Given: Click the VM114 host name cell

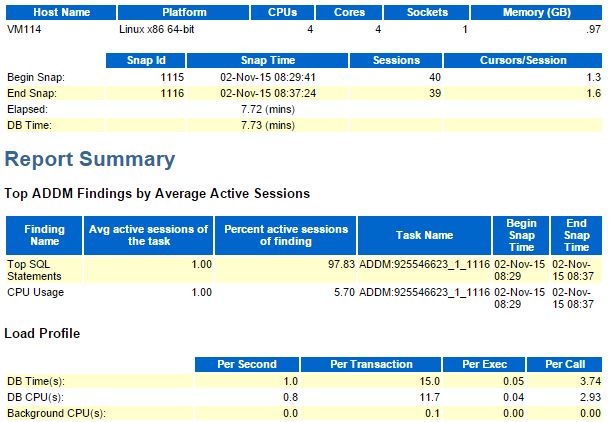Looking at the screenshot, I should tap(23, 30).
